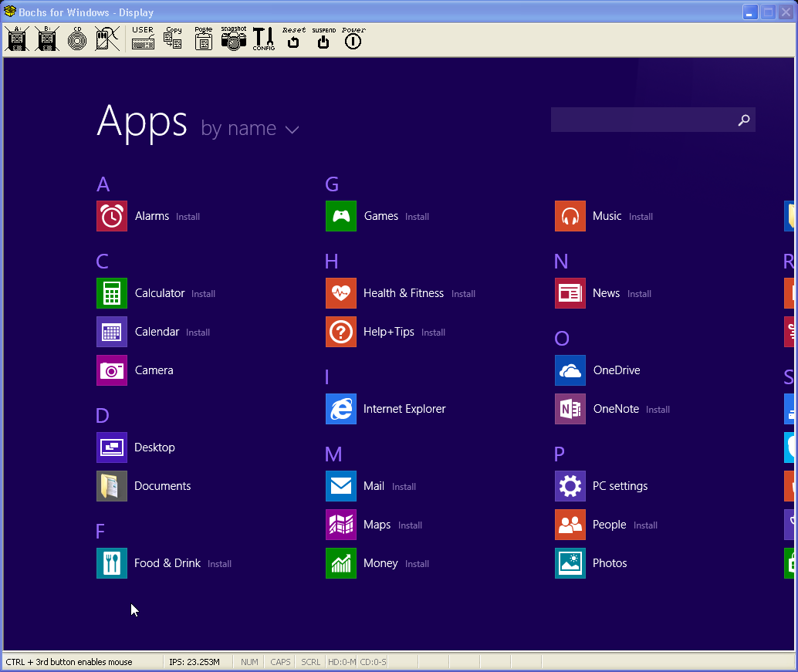798x672 pixels.
Task: Click the USER keyboard toolbar button
Action: 143,39
